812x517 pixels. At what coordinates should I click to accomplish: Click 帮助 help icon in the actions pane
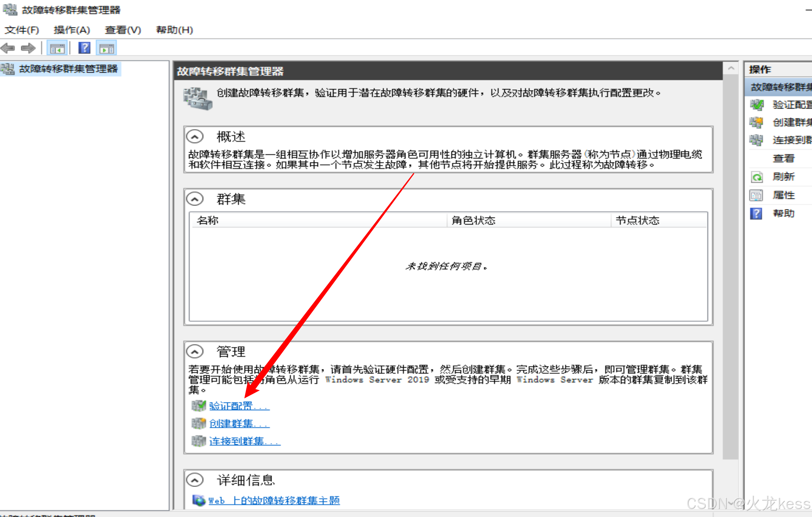(756, 214)
